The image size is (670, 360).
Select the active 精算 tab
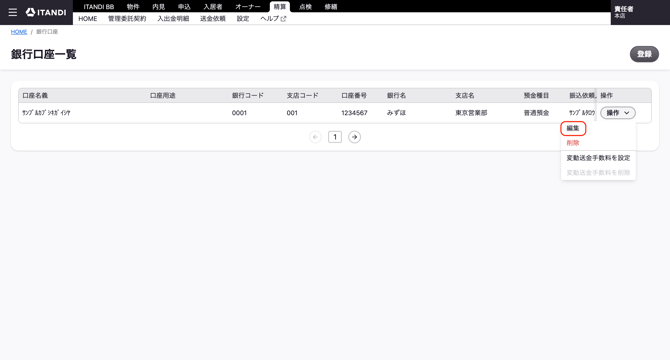(x=280, y=7)
